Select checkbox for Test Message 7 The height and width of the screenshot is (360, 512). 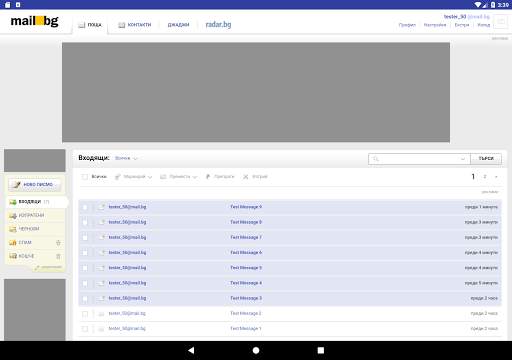click(x=85, y=238)
